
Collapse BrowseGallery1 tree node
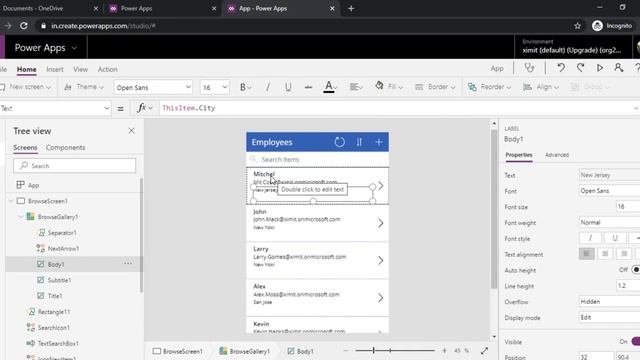pyautogui.click(x=21, y=217)
